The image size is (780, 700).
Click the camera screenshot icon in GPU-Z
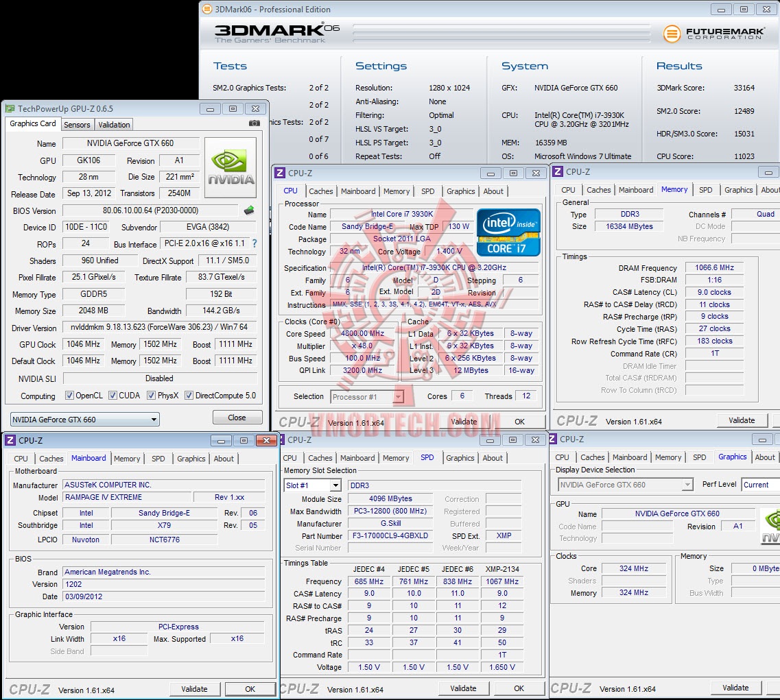tap(254, 123)
